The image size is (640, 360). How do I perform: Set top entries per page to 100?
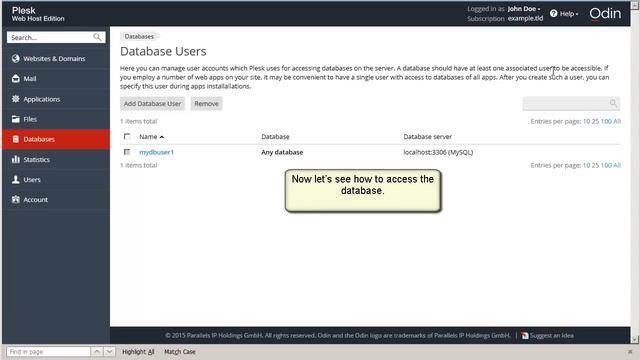tap(606, 121)
